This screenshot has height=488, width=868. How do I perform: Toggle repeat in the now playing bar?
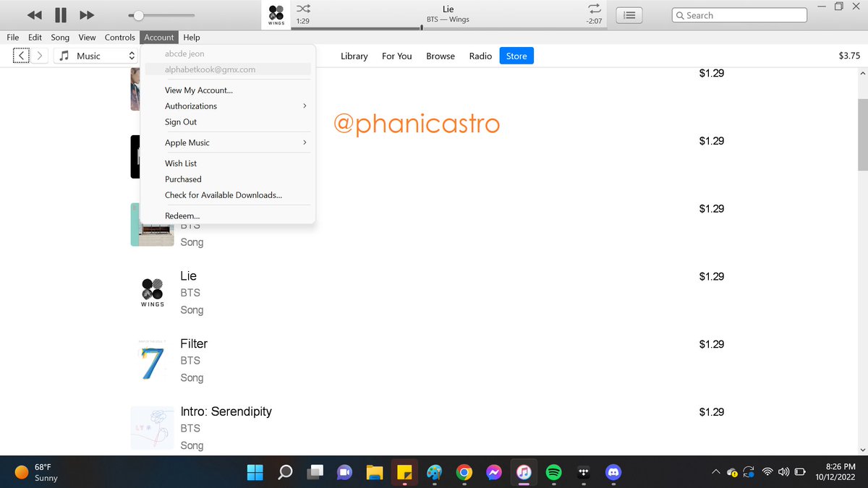[x=595, y=9]
